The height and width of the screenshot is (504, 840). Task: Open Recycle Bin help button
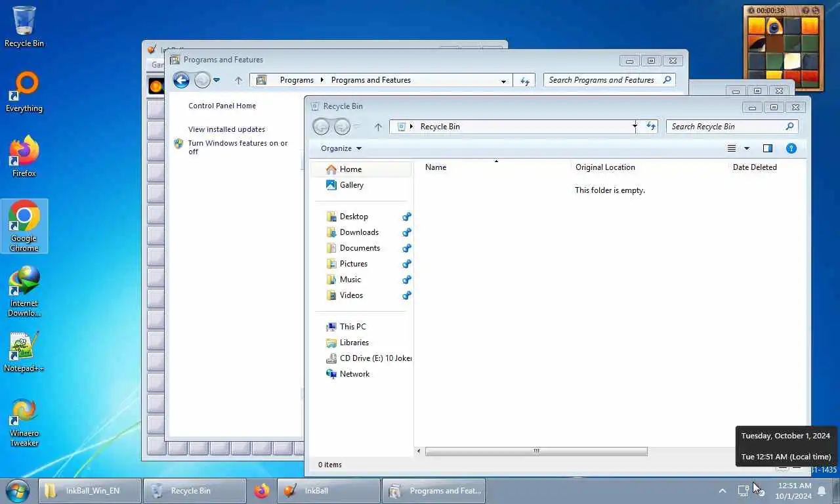791,148
